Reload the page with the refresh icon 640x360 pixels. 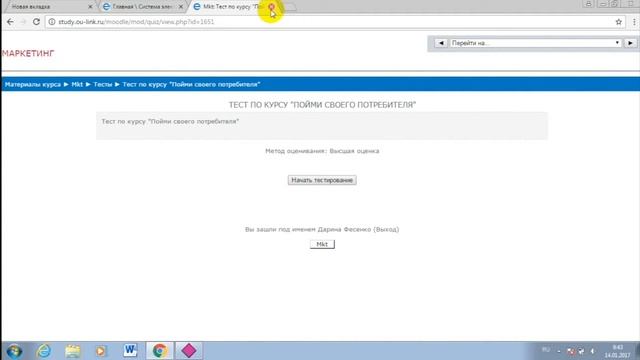tap(36, 22)
